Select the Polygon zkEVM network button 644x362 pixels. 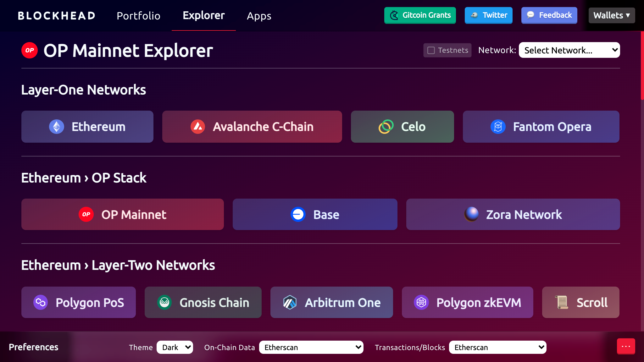click(x=468, y=302)
